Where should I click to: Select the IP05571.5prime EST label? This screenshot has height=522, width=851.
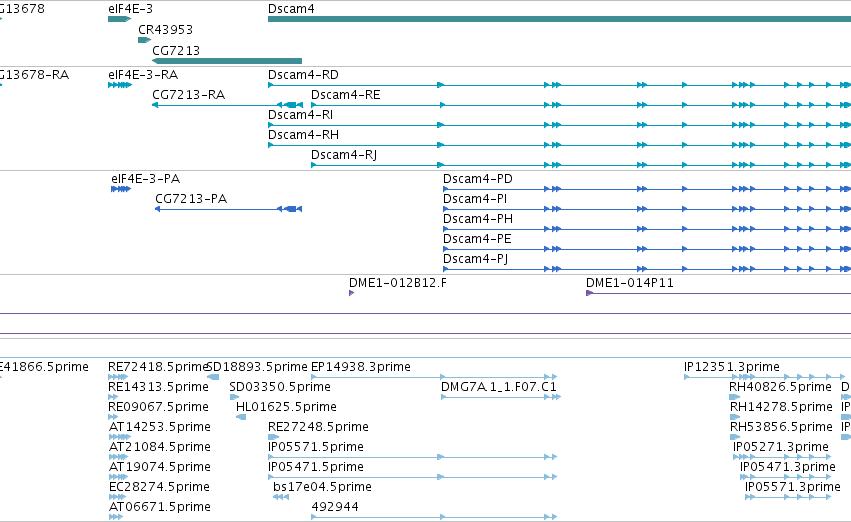pyautogui.click(x=316, y=448)
